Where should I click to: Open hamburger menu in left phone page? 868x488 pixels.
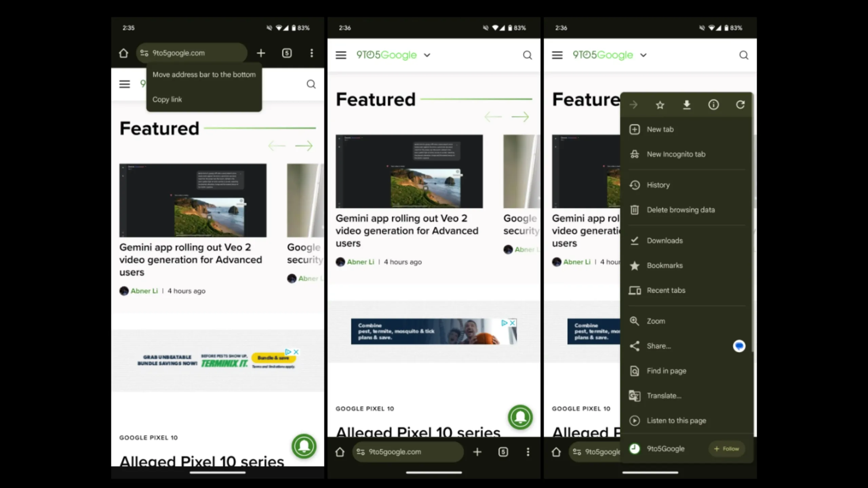click(124, 84)
